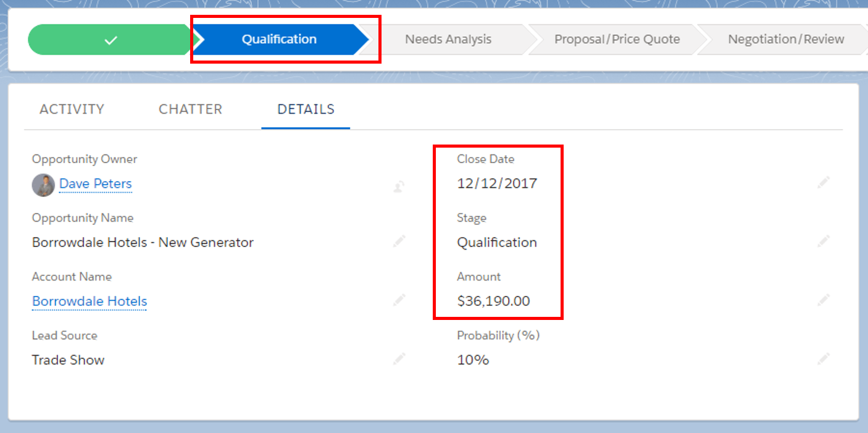Click Dave Peters profile avatar

point(43,185)
